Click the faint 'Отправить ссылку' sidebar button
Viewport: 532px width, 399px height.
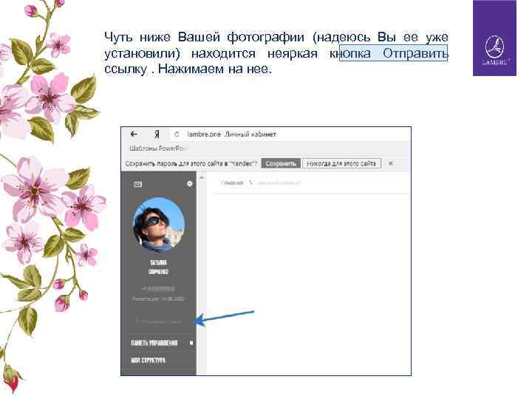click(x=159, y=321)
